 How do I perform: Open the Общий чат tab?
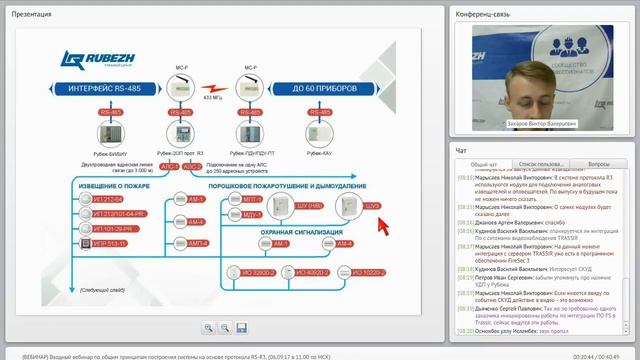(x=484, y=164)
